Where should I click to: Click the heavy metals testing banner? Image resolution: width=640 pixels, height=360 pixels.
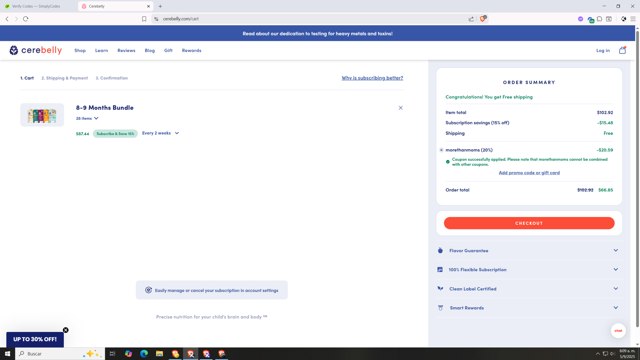pos(318,33)
